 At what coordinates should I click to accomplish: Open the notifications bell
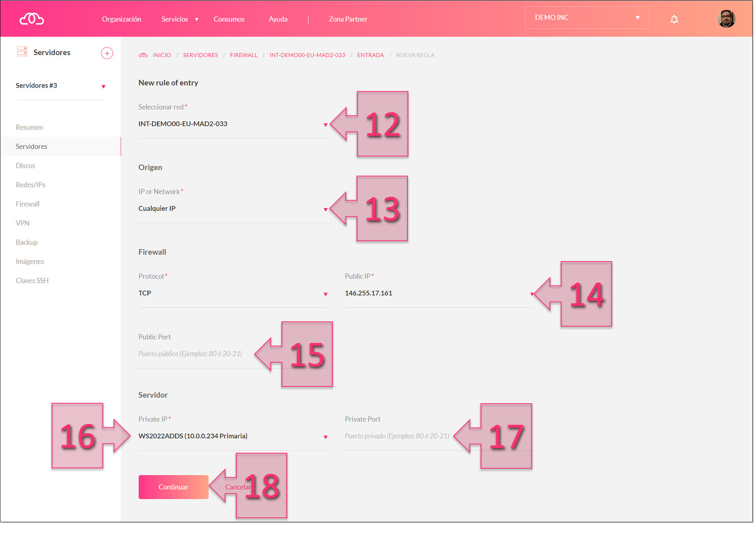pos(674,19)
